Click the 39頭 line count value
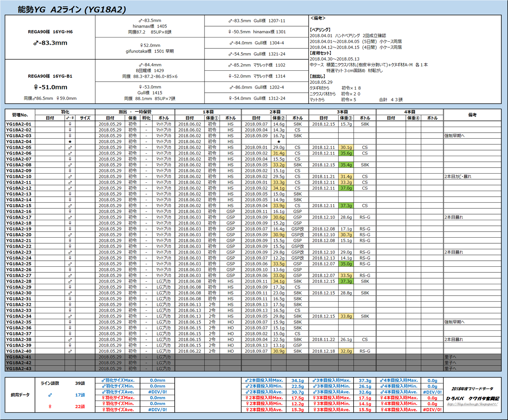 (x=80, y=383)
